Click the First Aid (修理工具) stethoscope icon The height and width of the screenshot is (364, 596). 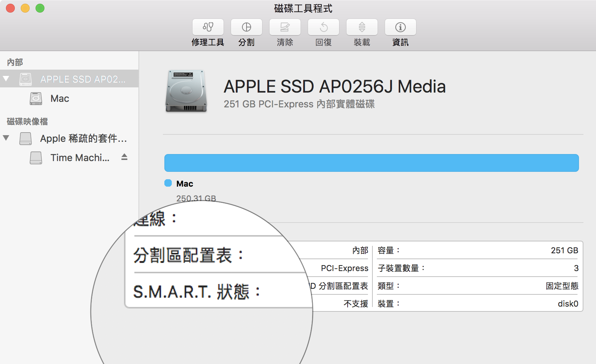tap(208, 27)
